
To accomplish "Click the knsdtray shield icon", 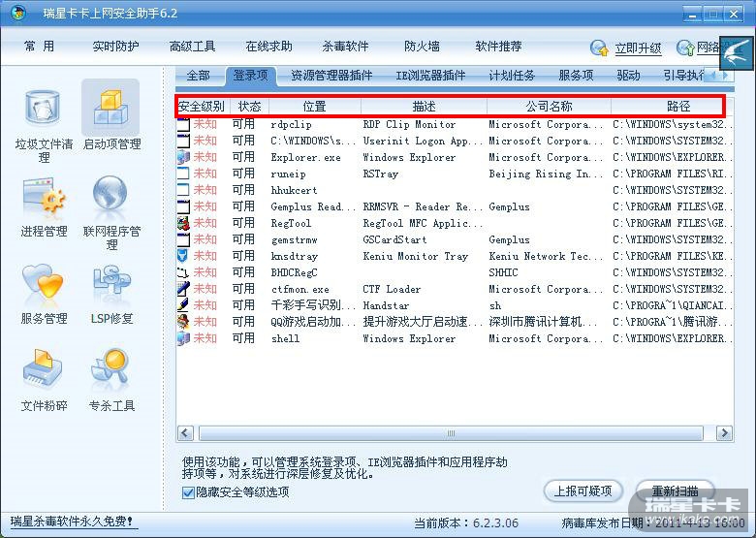I will [183, 256].
